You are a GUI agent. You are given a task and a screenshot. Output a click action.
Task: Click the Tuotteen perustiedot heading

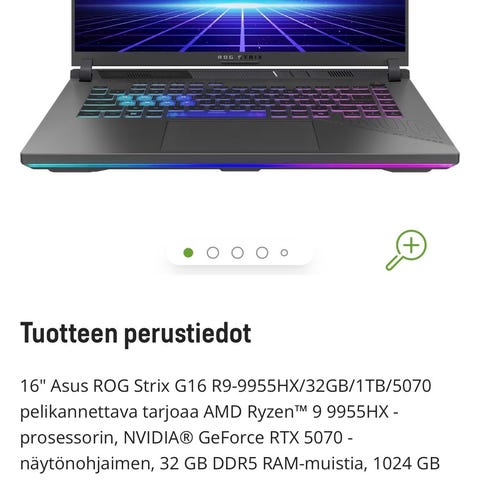pos(136,333)
